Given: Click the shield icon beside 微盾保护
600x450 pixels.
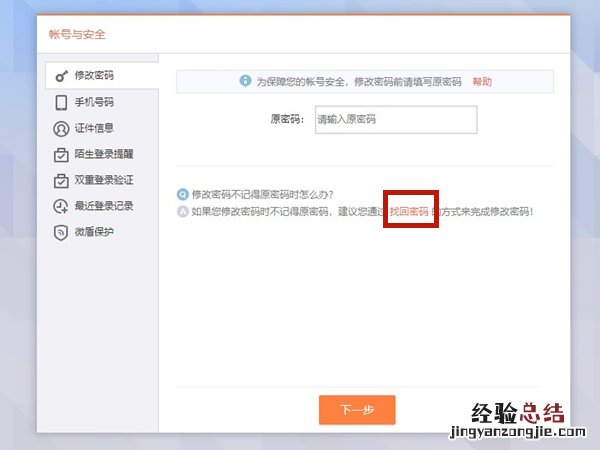Looking at the screenshot, I should [x=61, y=232].
